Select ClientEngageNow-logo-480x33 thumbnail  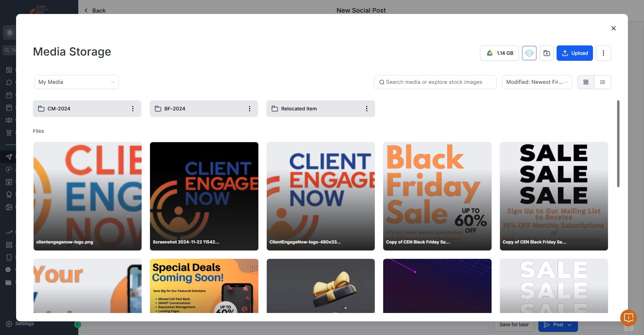321,196
